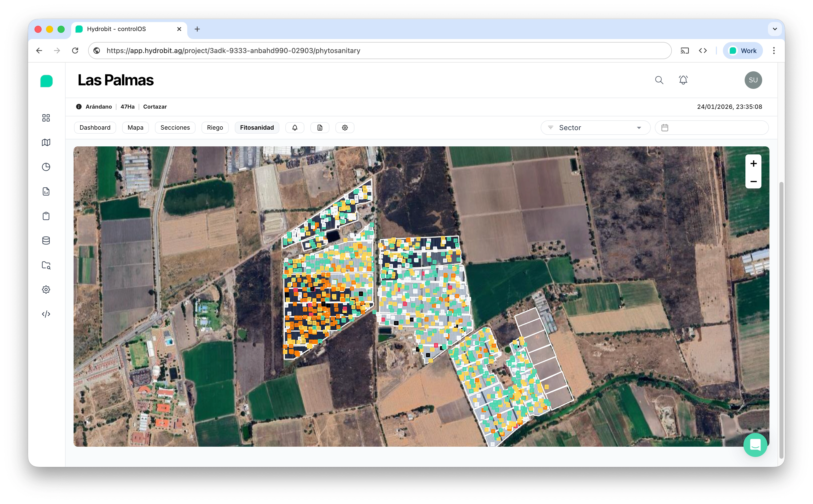This screenshot has height=504, width=813.
Task: Open the green chat support bubble
Action: (755, 445)
